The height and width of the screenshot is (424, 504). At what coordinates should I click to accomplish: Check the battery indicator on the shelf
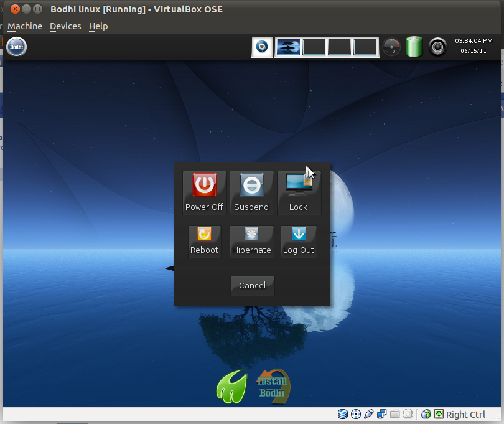pyautogui.click(x=414, y=47)
